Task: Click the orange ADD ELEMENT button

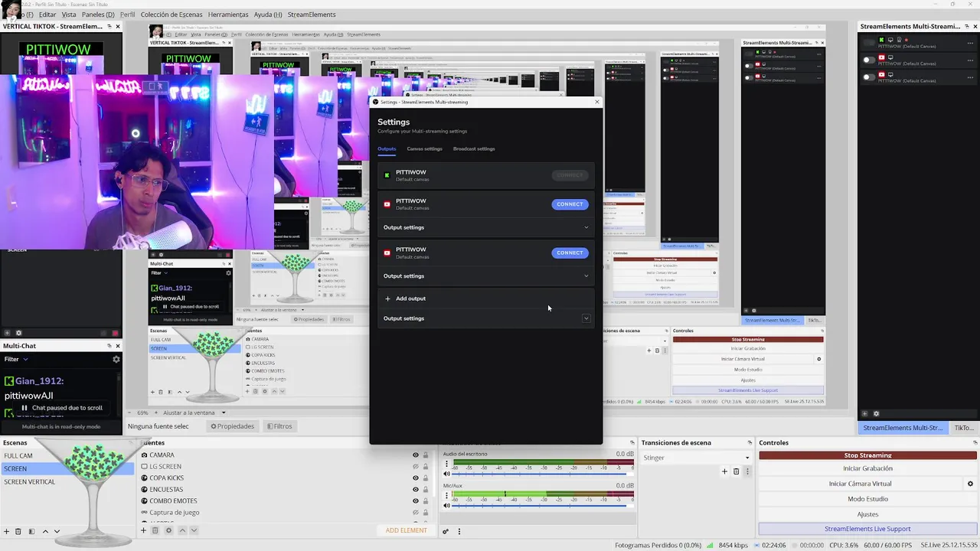Action: [x=406, y=530]
